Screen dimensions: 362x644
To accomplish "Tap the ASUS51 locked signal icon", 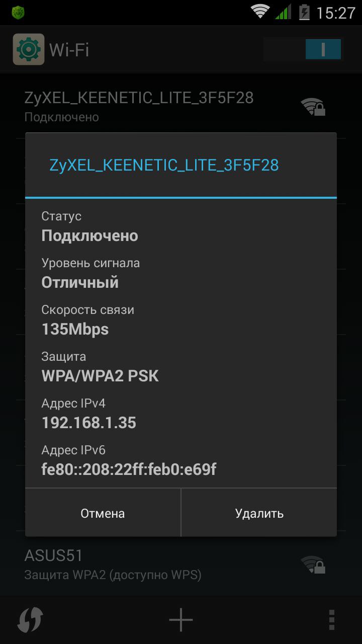I will 313,565.
